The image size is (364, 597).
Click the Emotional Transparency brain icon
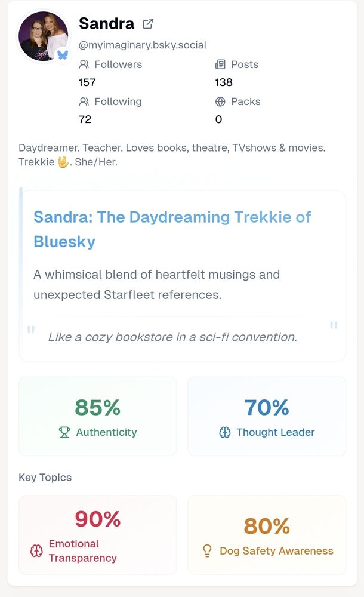click(36, 551)
